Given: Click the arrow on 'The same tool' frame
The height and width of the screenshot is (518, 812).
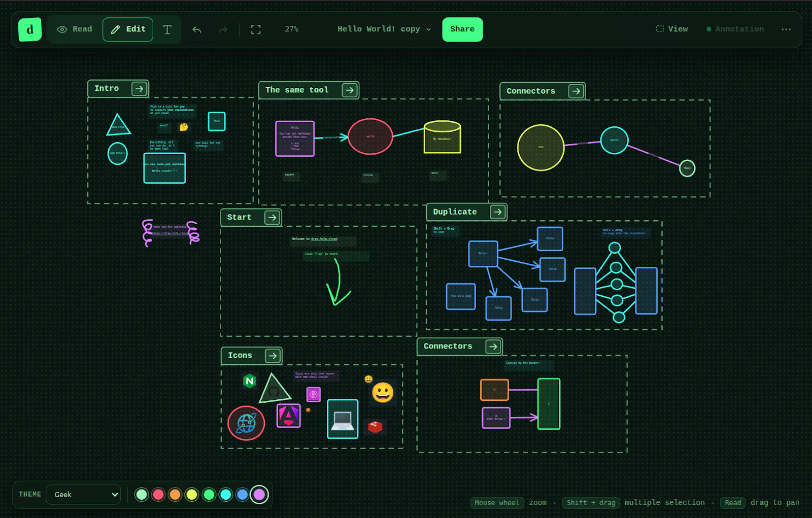Looking at the screenshot, I should pyautogui.click(x=349, y=90).
